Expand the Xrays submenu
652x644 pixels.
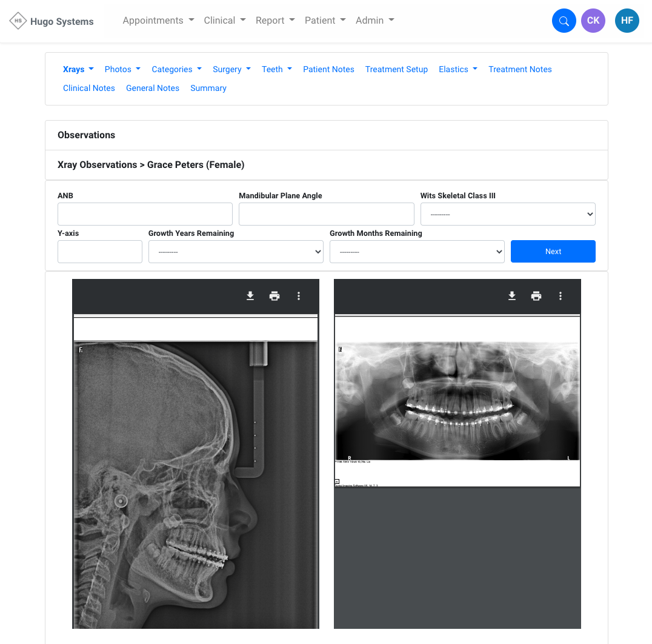coord(78,69)
